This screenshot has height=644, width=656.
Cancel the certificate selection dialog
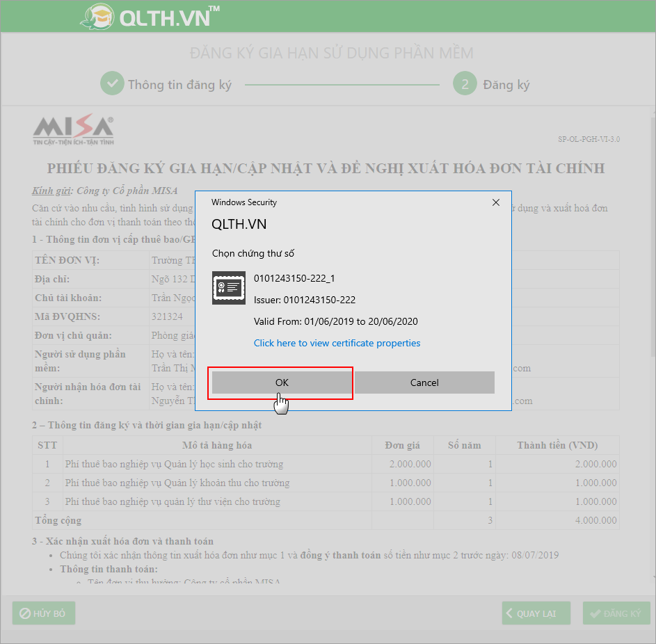pos(424,383)
